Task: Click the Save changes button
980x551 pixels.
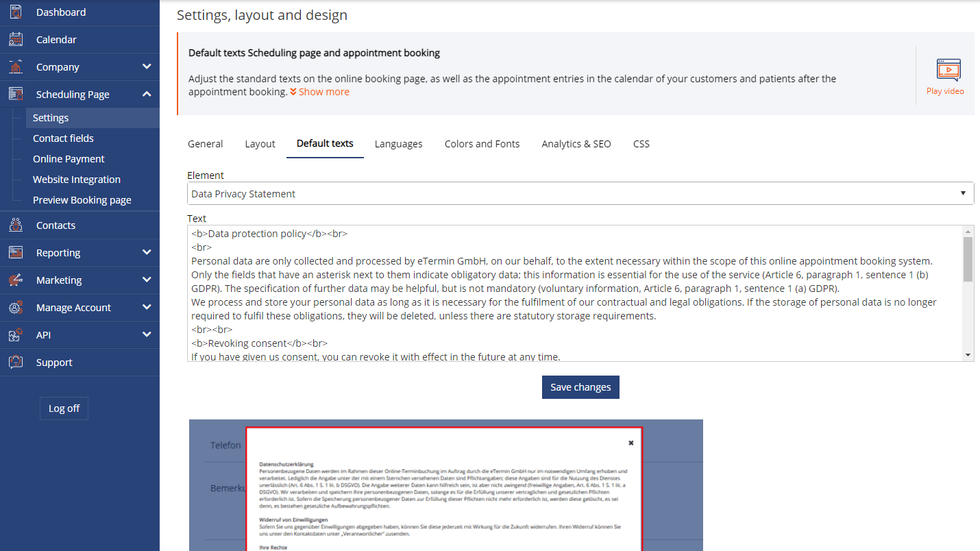Action: (x=580, y=387)
